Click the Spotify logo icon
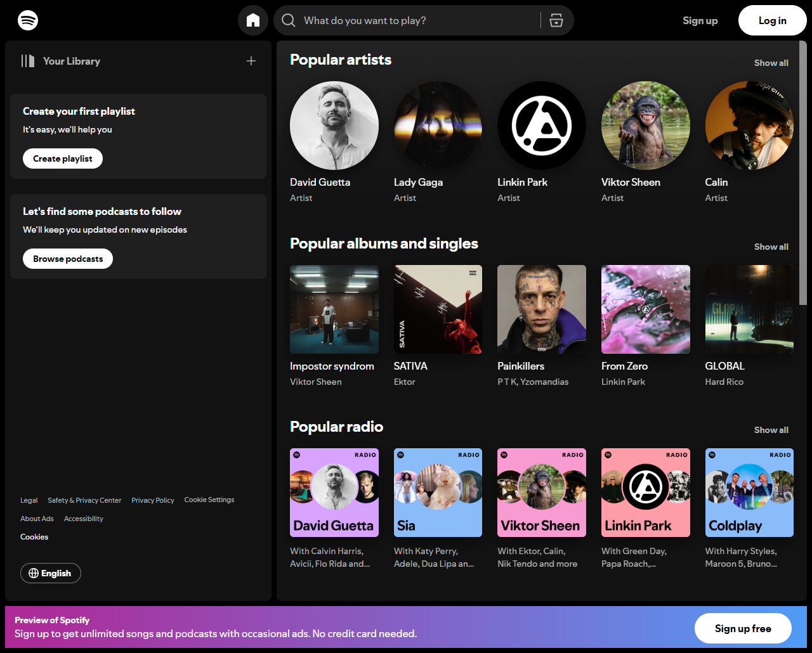Screen dimensions: 812x653 point(28,20)
